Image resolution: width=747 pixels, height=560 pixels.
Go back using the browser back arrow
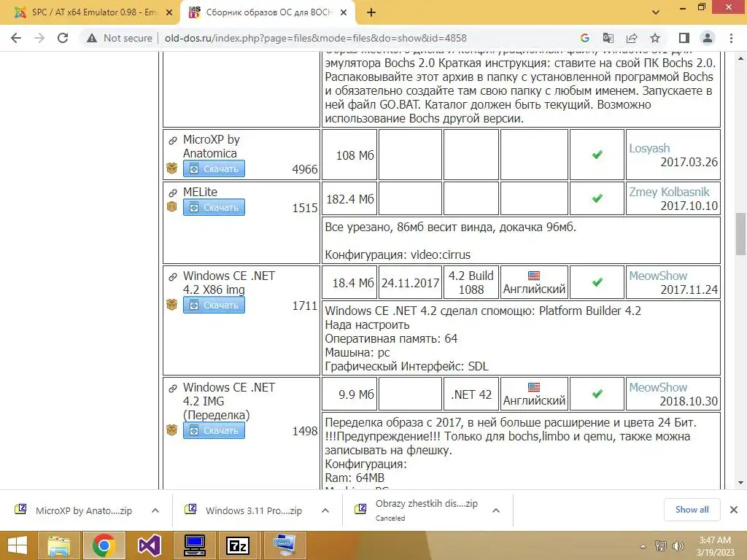[16, 38]
